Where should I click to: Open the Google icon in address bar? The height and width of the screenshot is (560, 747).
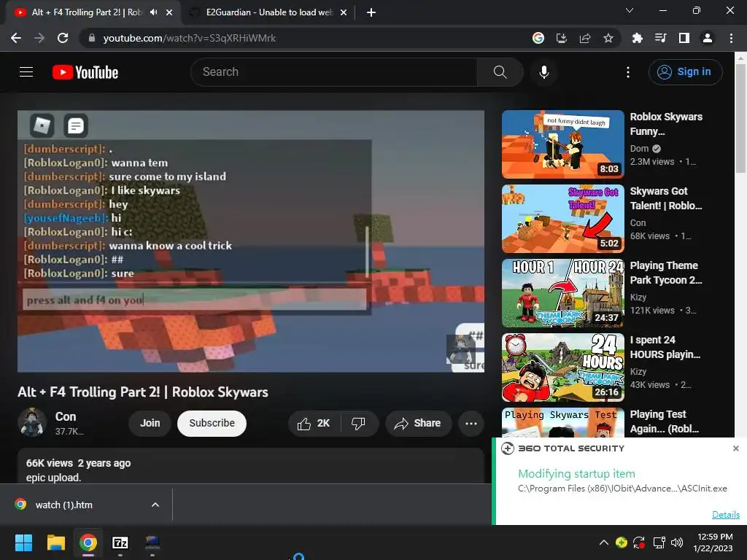538,38
